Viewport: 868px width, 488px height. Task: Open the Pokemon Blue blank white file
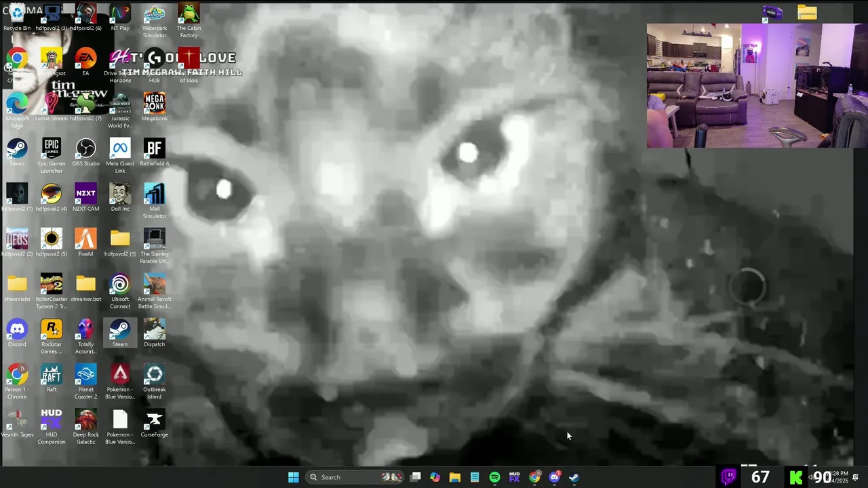click(x=120, y=428)
